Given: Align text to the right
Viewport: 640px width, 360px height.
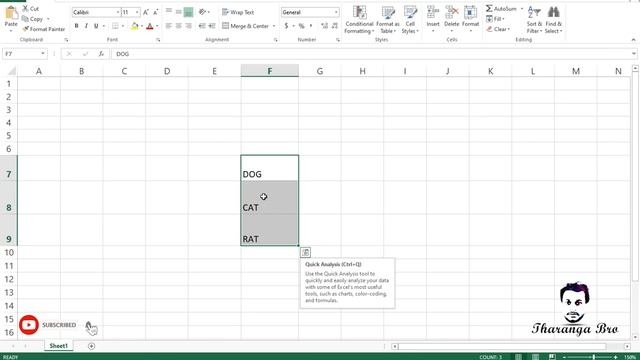Looking at the screenshot, I should (x=188, y=26).
